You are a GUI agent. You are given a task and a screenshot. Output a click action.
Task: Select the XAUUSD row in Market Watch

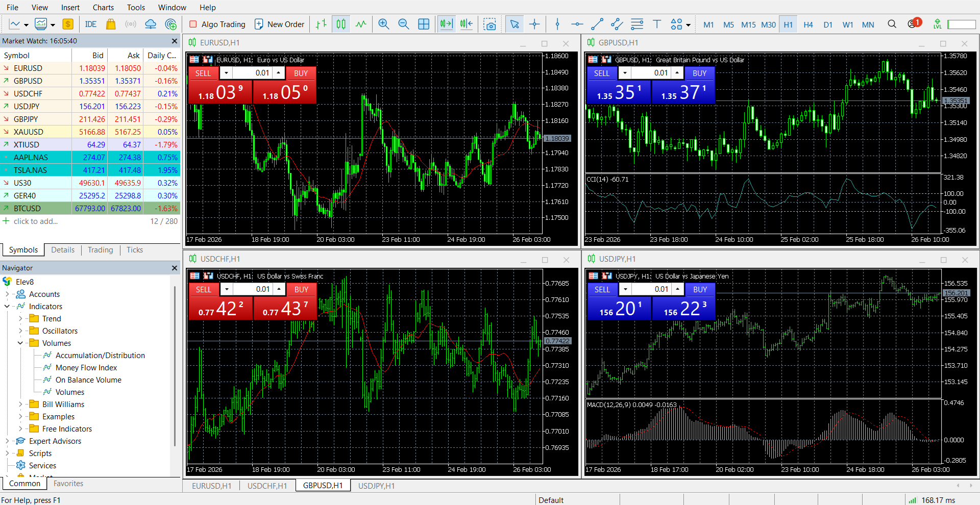[x=90, y=132]
